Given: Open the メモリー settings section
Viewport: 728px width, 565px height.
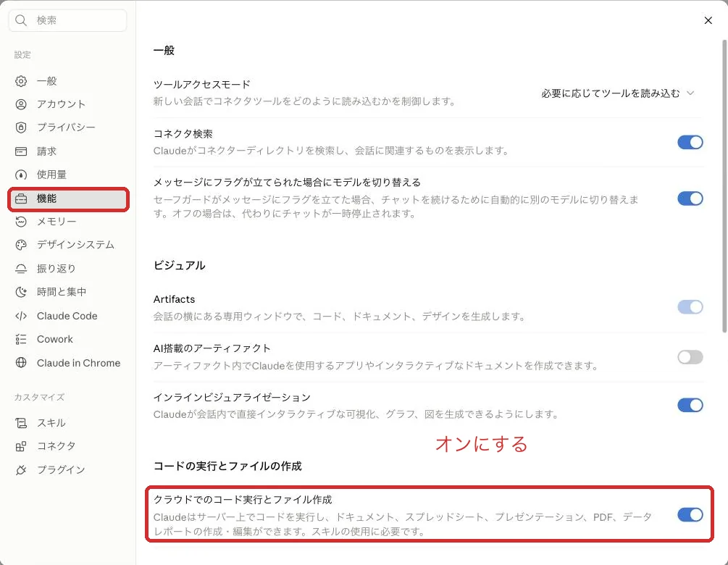Looking at the screenshot, I should pyautogui.click(x=68, y=222).
